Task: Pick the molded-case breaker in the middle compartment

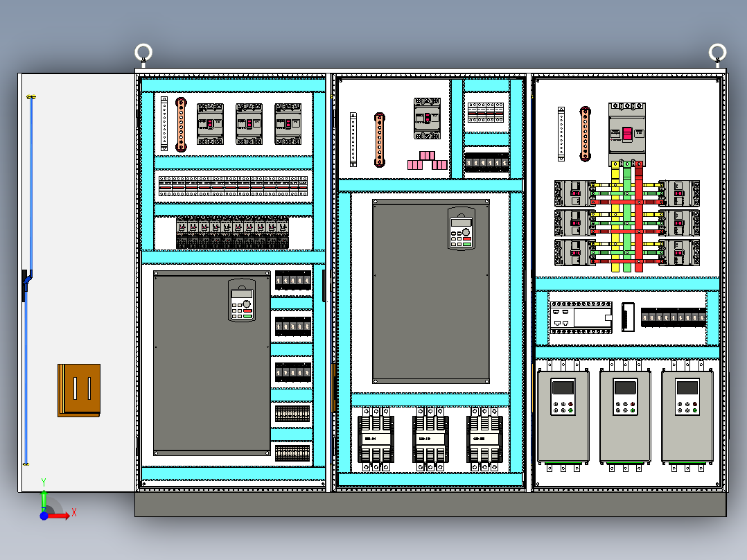Action: [x=428, y=119]
